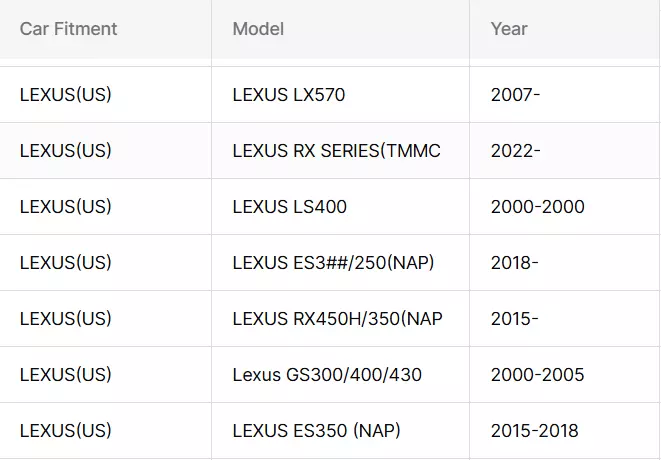Select the LEXUS LX570 model cell

(x=340, y=94)
